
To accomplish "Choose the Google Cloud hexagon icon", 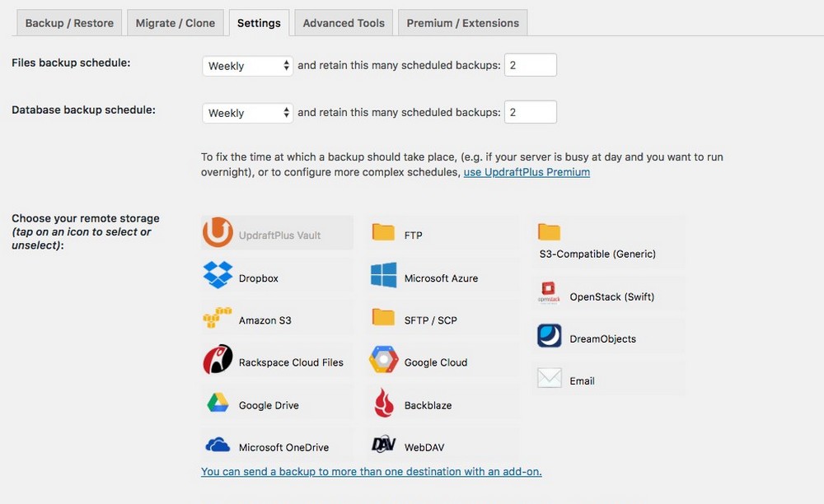I will pos(384,360).
